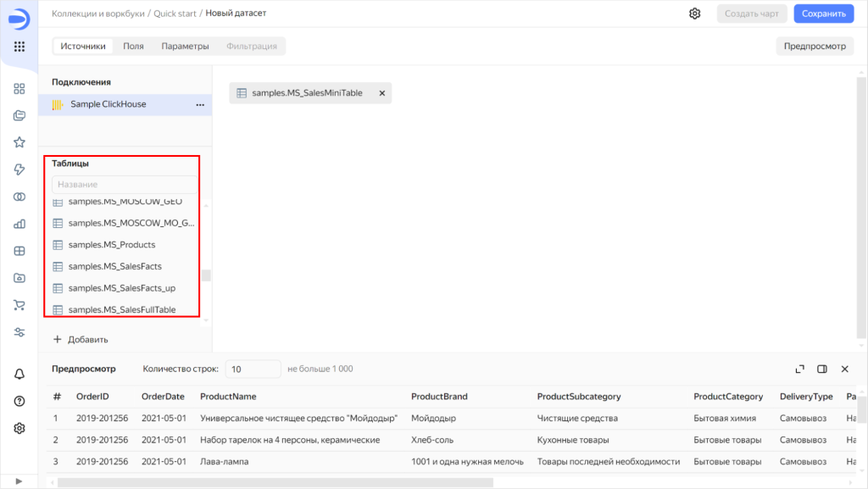The image size is (868, 489).
Task: Open the marketplace cart icon in the sidebar
Action: click(x=19, y=304)
